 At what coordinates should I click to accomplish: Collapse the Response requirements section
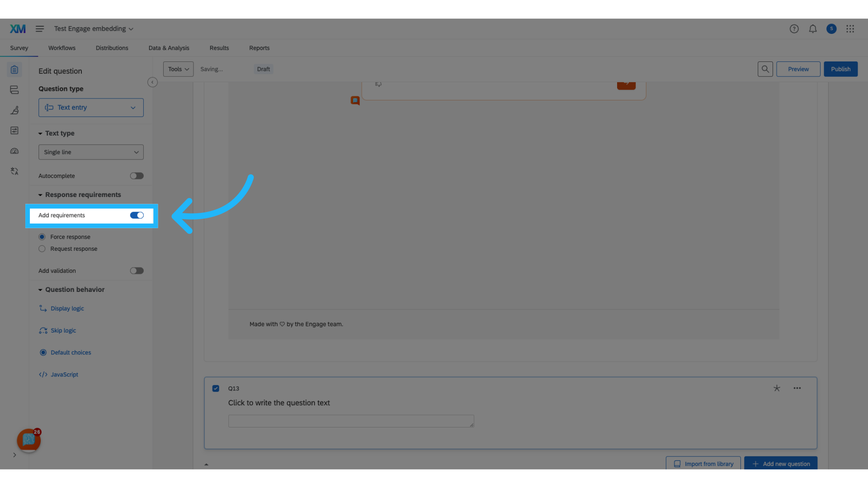[80, 195]
